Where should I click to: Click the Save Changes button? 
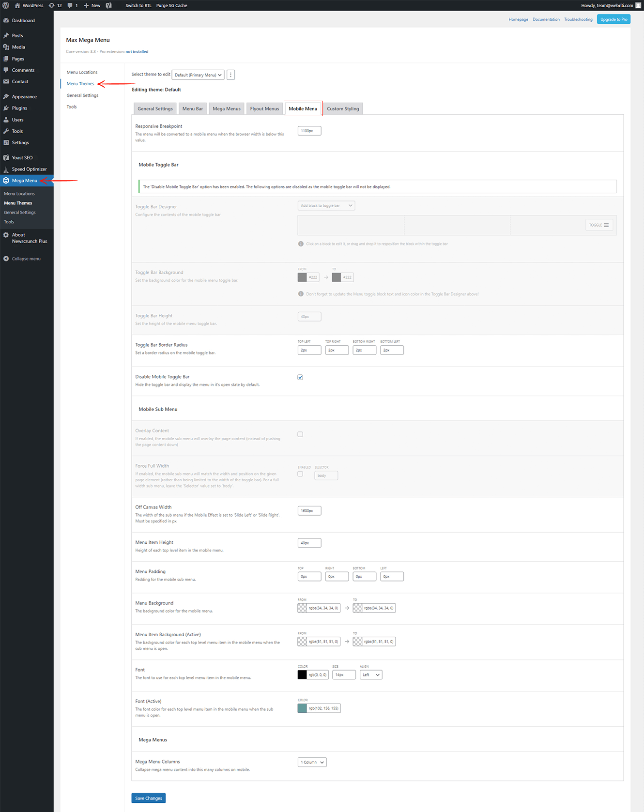click(149, 798)
